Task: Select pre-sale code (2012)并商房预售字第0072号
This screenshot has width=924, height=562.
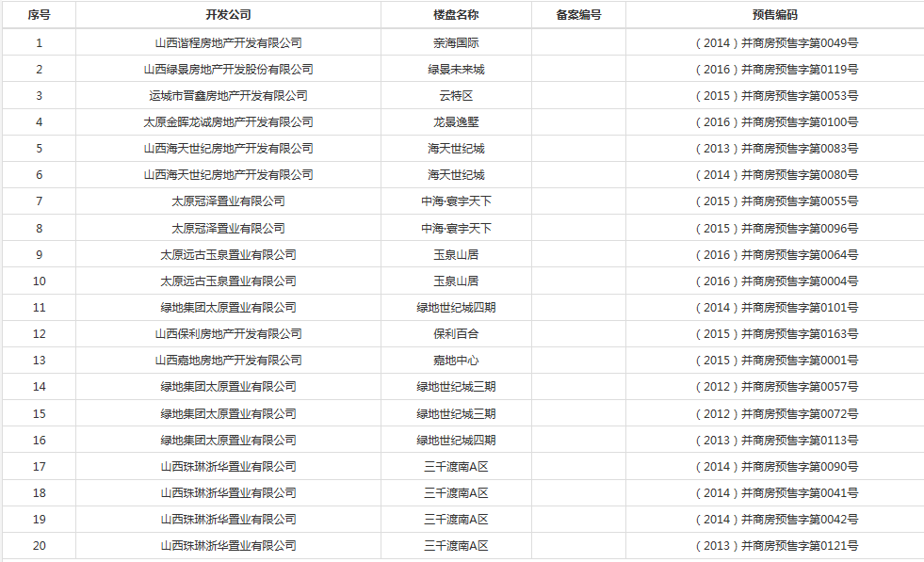Action: [775, 413]
